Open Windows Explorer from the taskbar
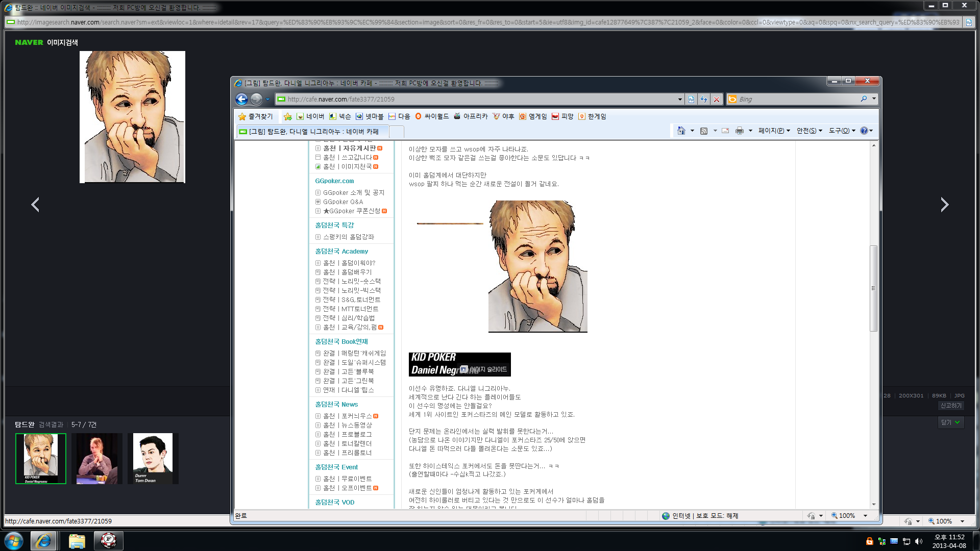980x551 pixels. 77,541
